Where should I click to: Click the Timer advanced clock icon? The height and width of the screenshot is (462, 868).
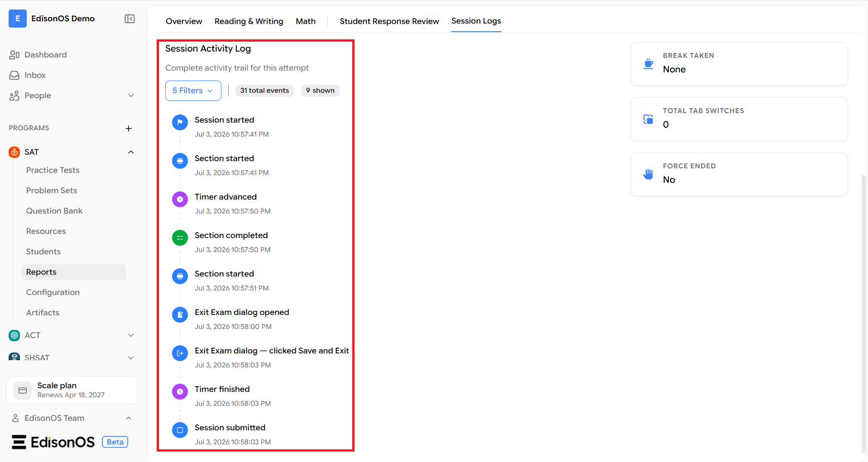180,199
